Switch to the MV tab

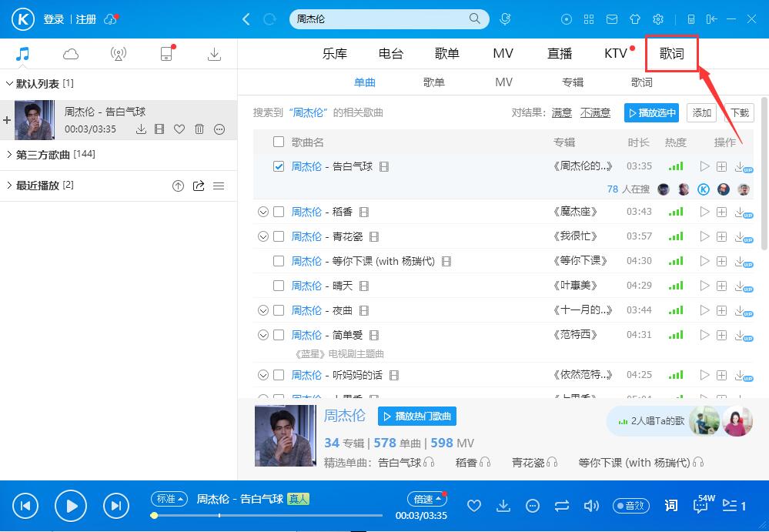pos(503,53)
